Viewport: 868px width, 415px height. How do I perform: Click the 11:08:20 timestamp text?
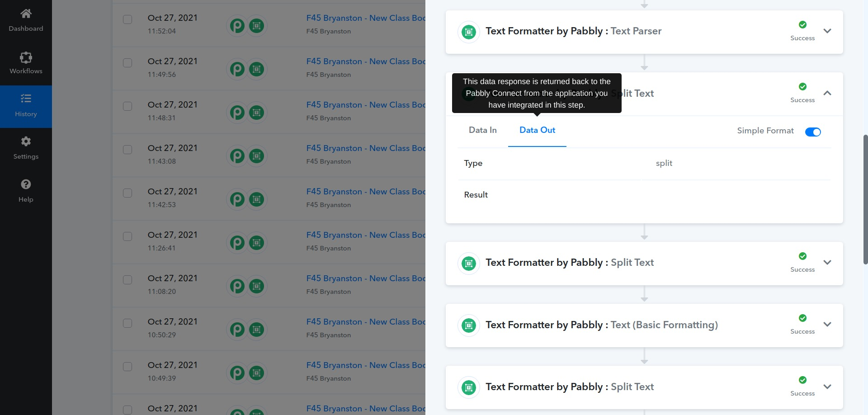pos(161,292)
